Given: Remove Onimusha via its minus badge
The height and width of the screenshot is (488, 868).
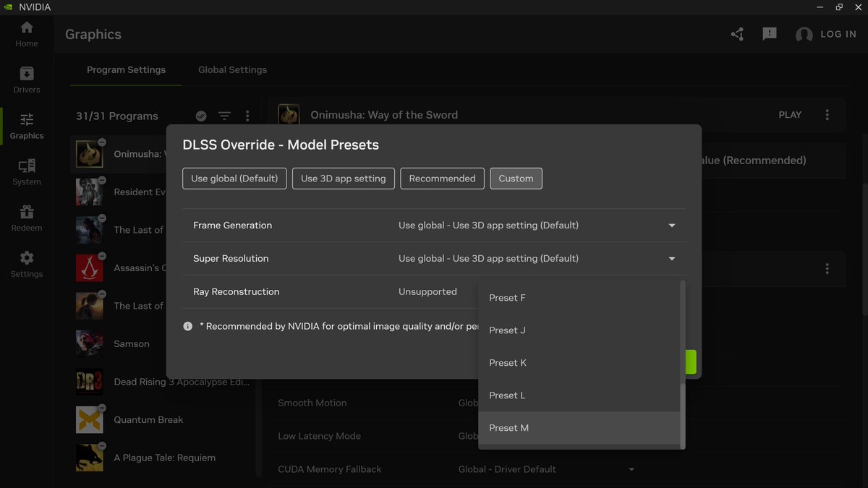Looking at the screenshot, I should (102, 142).
